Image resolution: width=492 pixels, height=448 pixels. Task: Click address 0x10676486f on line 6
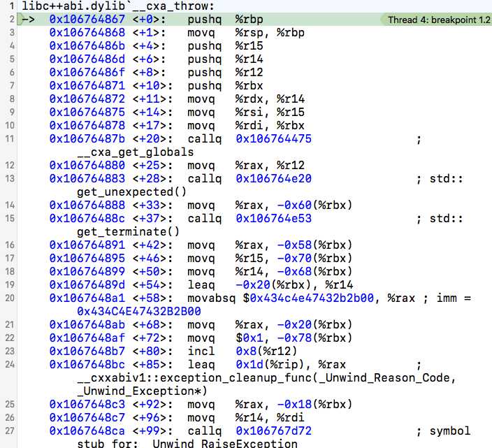[x=87, y=73]
